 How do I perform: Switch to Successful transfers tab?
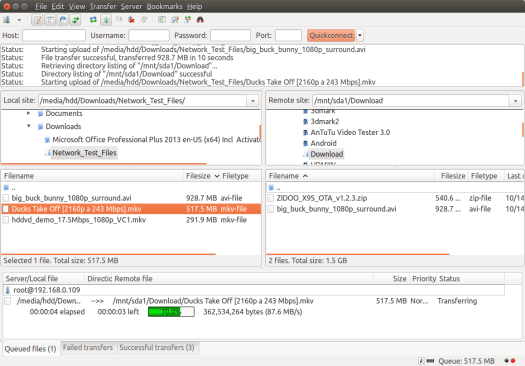(x=157, y=348)
